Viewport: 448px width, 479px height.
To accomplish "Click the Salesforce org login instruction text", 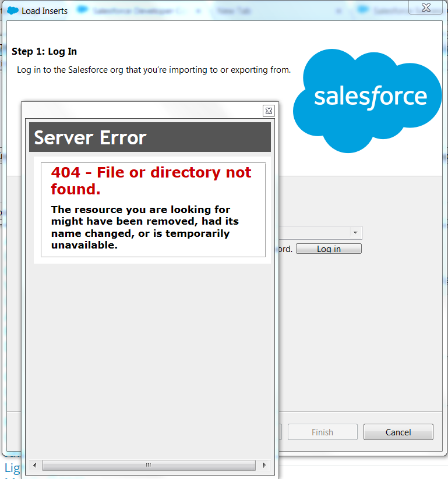I will [x=153, y=70].
